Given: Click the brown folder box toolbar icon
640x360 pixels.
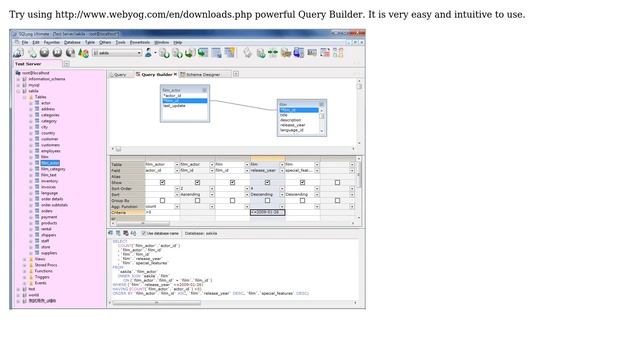Looking at the screenshot, I should tap(286, 53).
